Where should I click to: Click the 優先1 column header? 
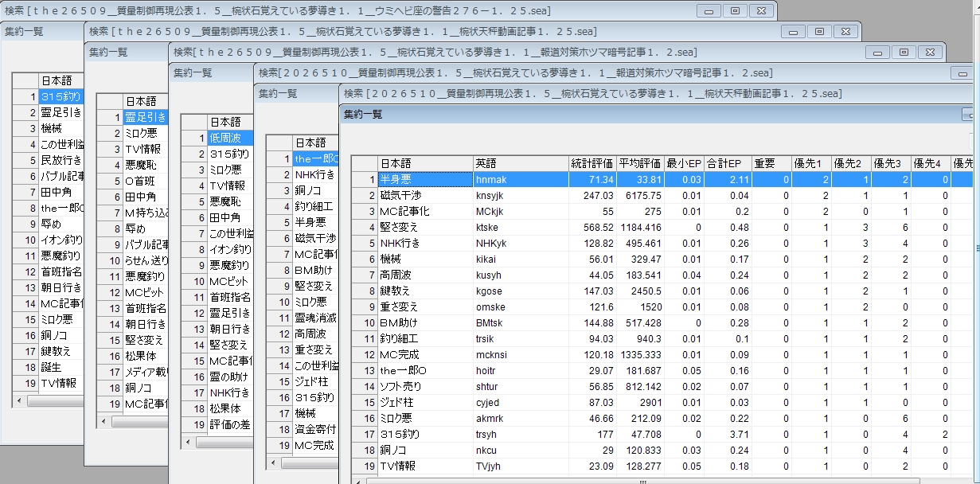811,163
